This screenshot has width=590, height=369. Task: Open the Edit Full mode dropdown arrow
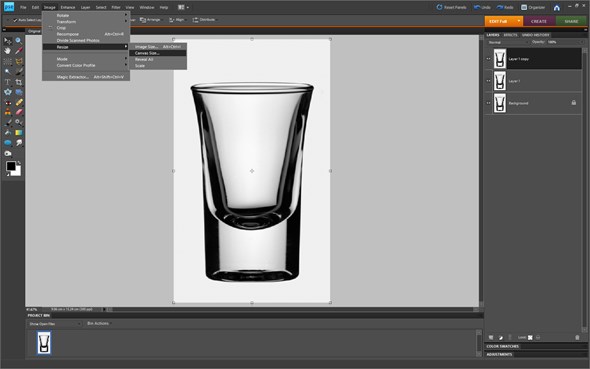[519, 21]
